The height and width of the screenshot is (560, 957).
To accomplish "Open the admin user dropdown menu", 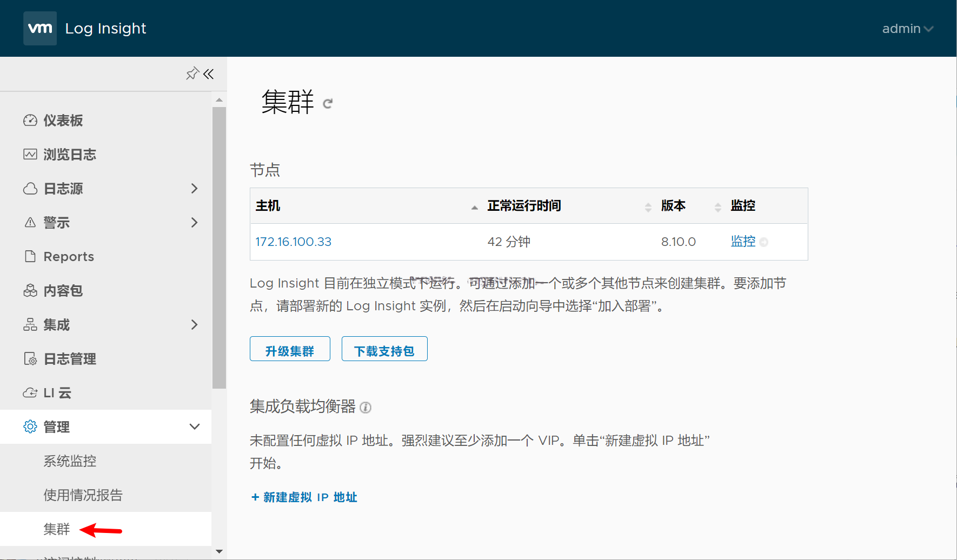I will 907,29.
